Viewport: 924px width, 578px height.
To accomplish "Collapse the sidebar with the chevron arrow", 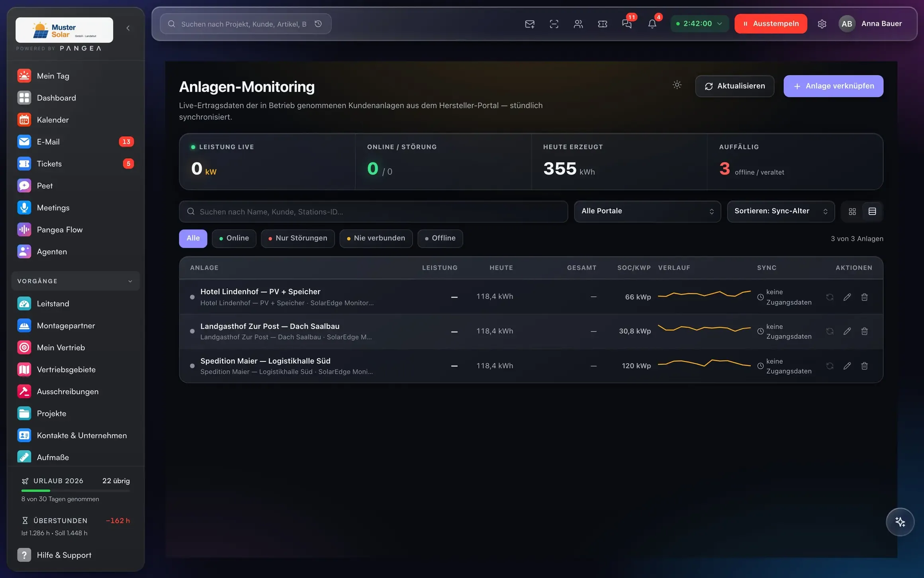I will 128,28.
